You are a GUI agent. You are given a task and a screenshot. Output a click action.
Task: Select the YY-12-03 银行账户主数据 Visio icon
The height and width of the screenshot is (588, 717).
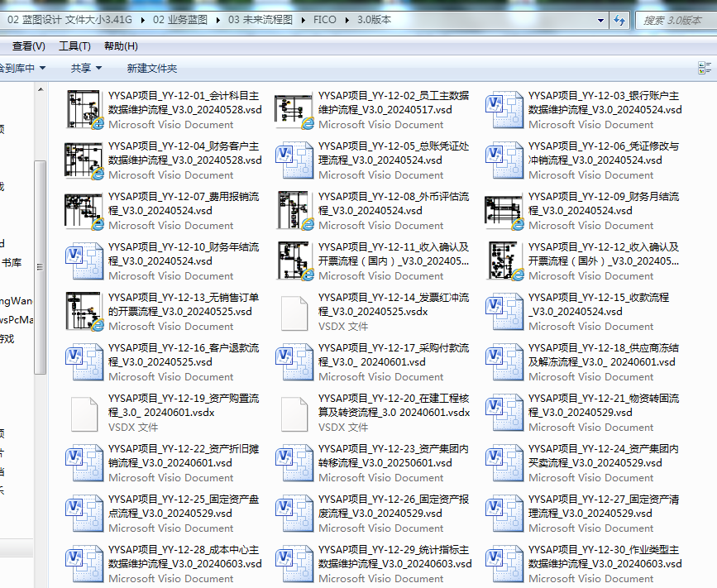(505, 109)
